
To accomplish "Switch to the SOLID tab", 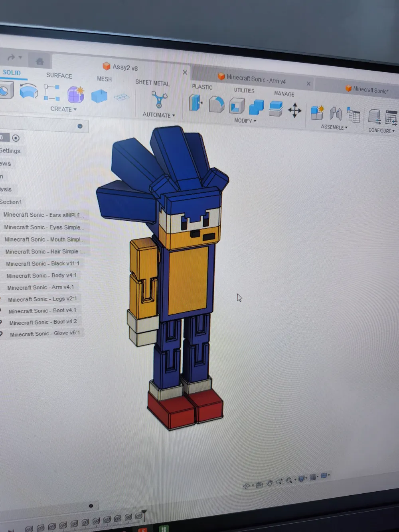I will point(12,72).
